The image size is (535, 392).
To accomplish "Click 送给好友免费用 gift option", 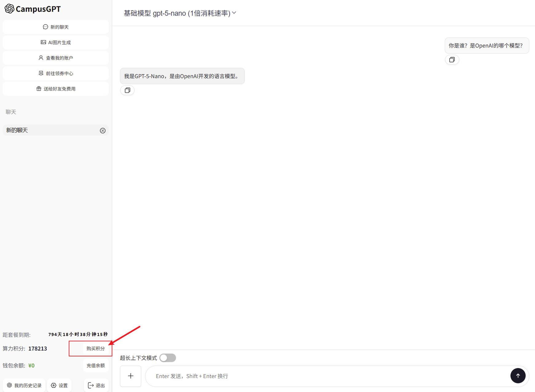I will [x=56, y=89].
